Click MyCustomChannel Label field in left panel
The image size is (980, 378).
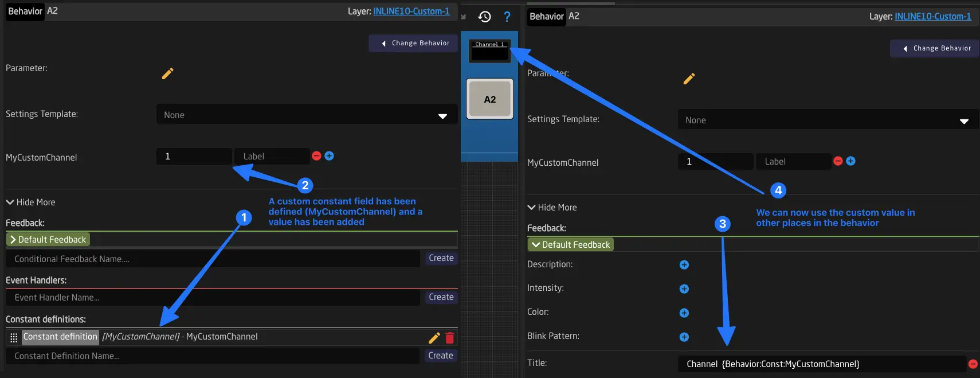(x=272, y=156)
